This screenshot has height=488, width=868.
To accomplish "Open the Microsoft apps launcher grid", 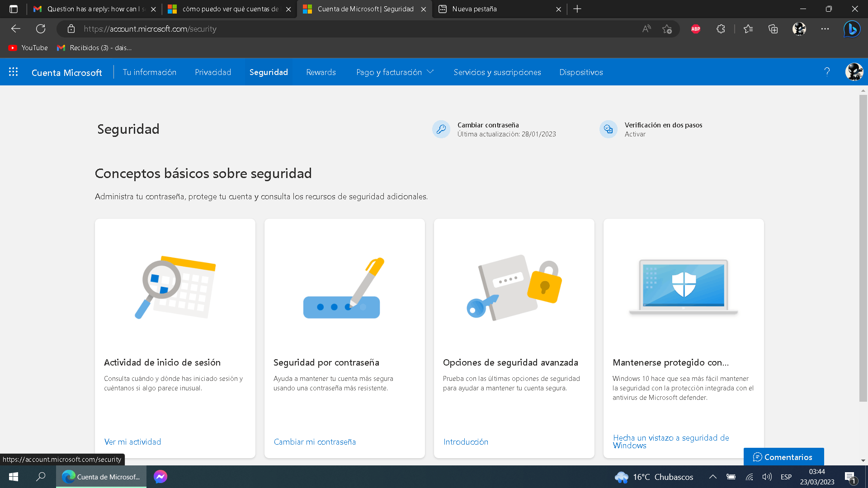I will point(13,72).
